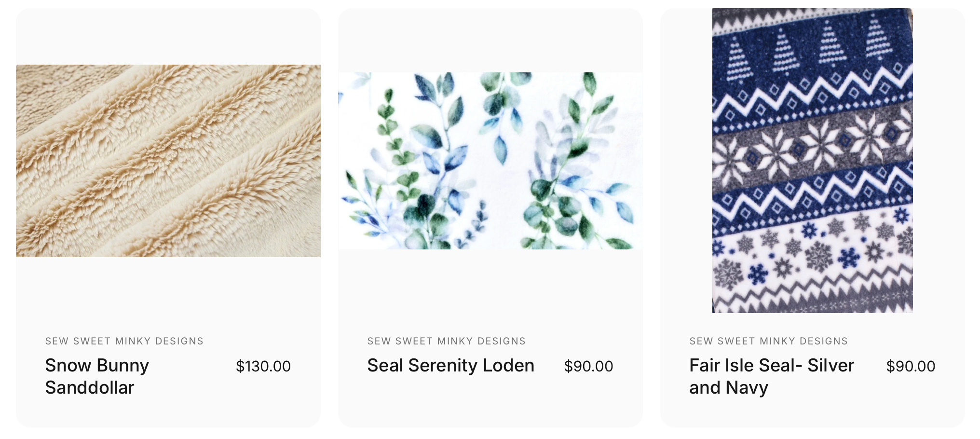Screen dimensions: 980x439
Task: Select the $90.00 price of Fair Isle Seal
Action: click(911, 366)
